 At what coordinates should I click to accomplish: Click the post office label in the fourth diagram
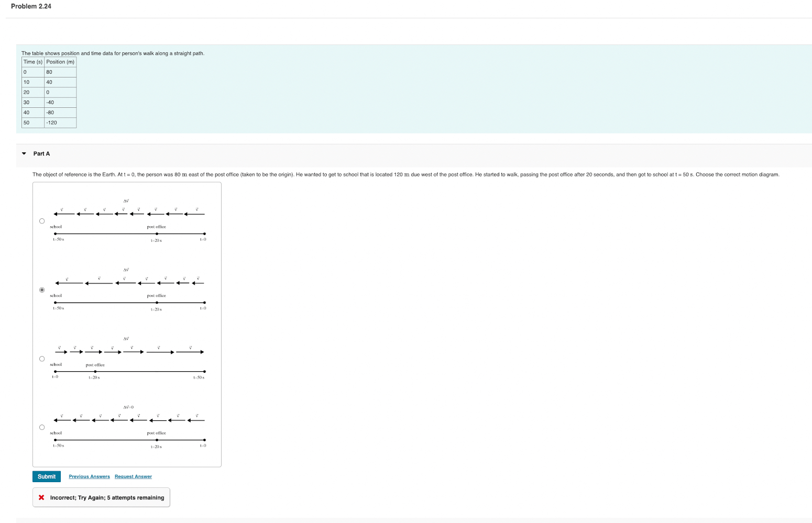pos(156,433)
